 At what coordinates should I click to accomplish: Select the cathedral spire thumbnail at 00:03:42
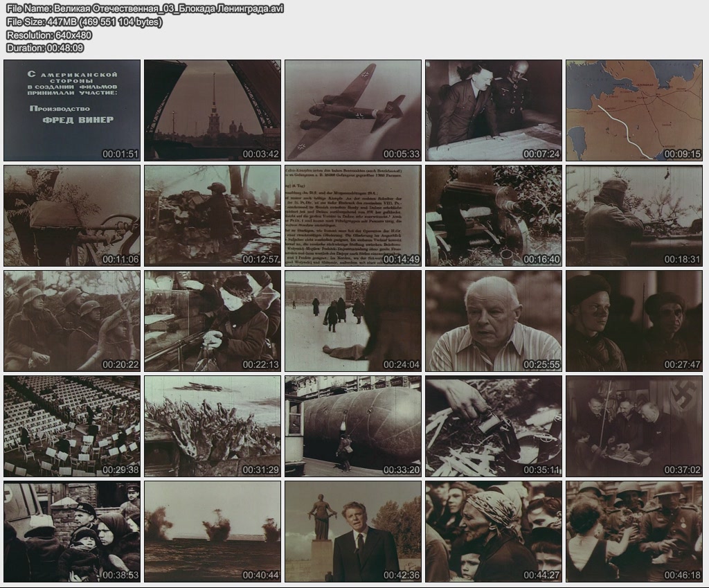coord(213,110)
